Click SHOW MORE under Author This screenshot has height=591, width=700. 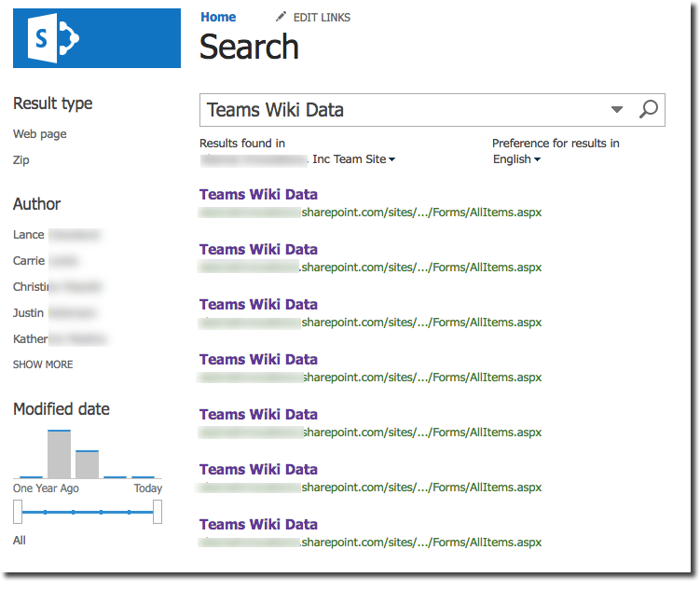[43, 364]
